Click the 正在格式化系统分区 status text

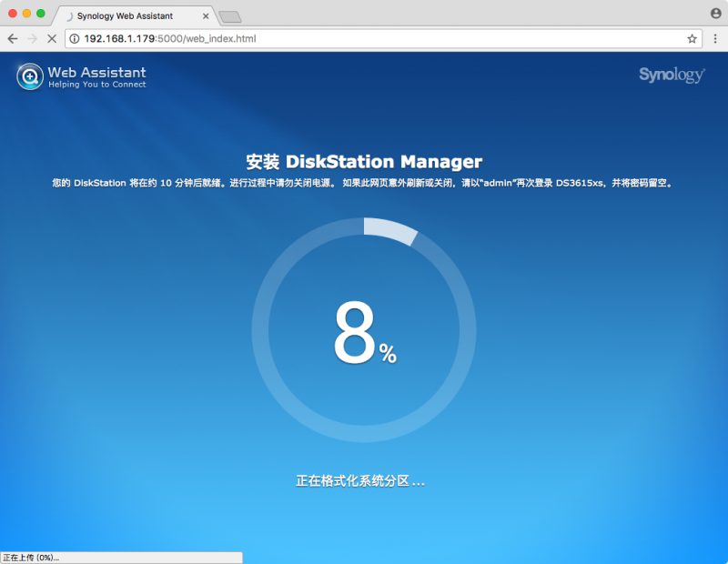(x=360, y=481)
